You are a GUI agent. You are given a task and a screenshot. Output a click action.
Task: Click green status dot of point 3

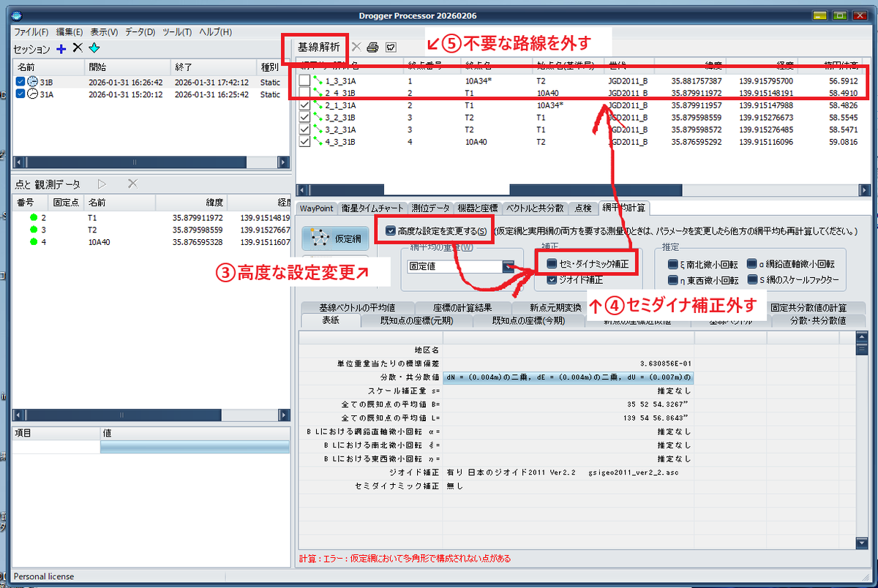tap(33, 230)
